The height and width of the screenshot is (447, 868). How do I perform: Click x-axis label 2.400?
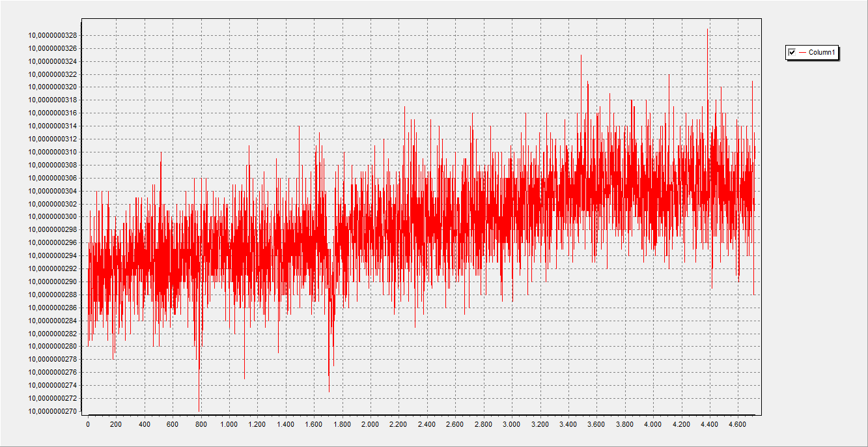(x=427, y=424)
